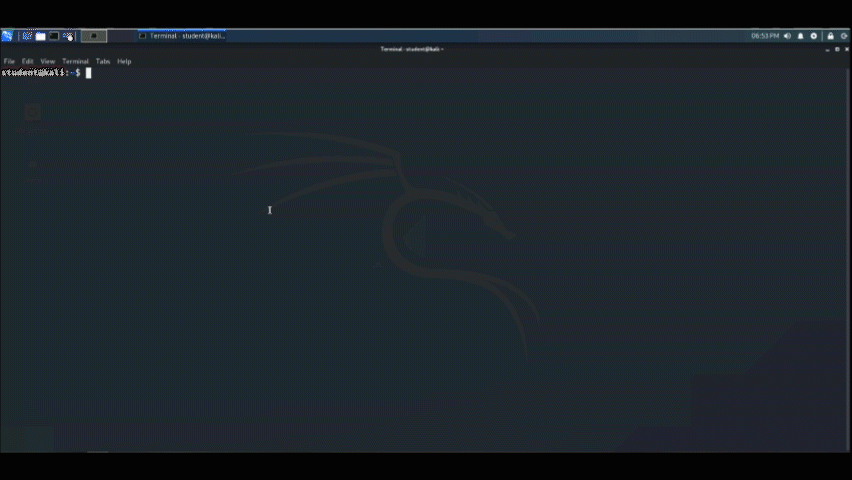Open the file manager launcher icon

point(41,36)
